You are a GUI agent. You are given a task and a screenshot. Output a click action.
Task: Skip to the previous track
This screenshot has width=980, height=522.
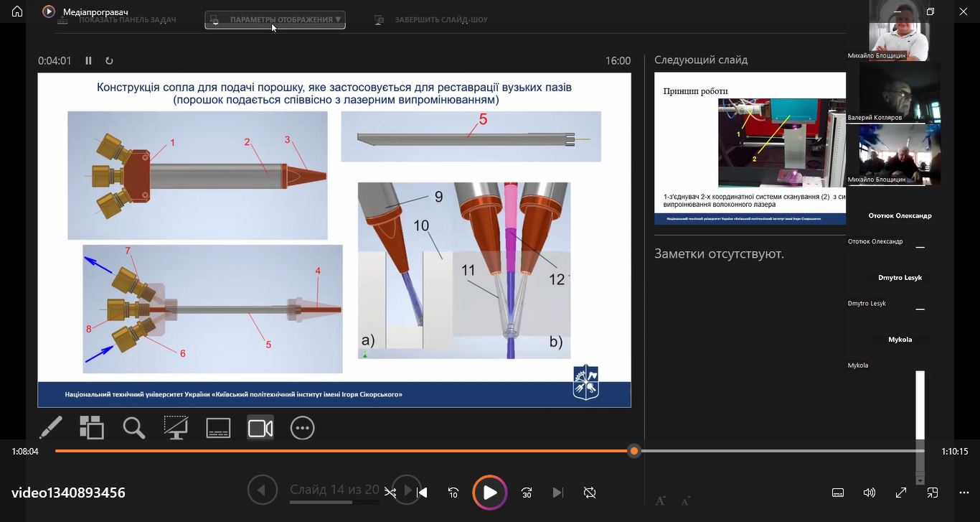[x=422, y=493]
